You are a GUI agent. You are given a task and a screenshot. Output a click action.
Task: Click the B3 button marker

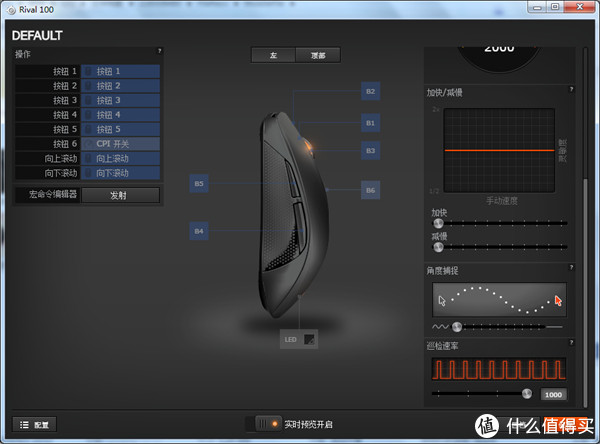(x=370, y=150)
